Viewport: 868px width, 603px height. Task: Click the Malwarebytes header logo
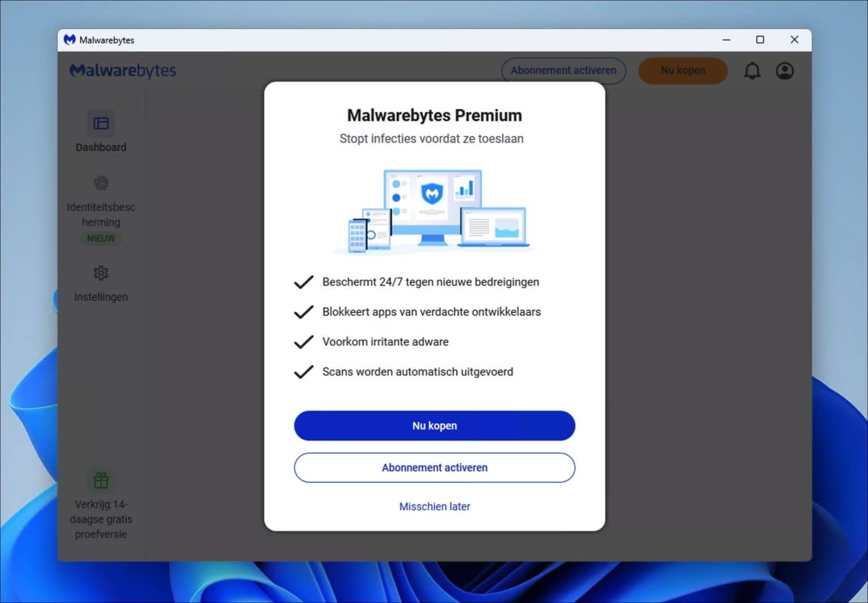point(123,71)
